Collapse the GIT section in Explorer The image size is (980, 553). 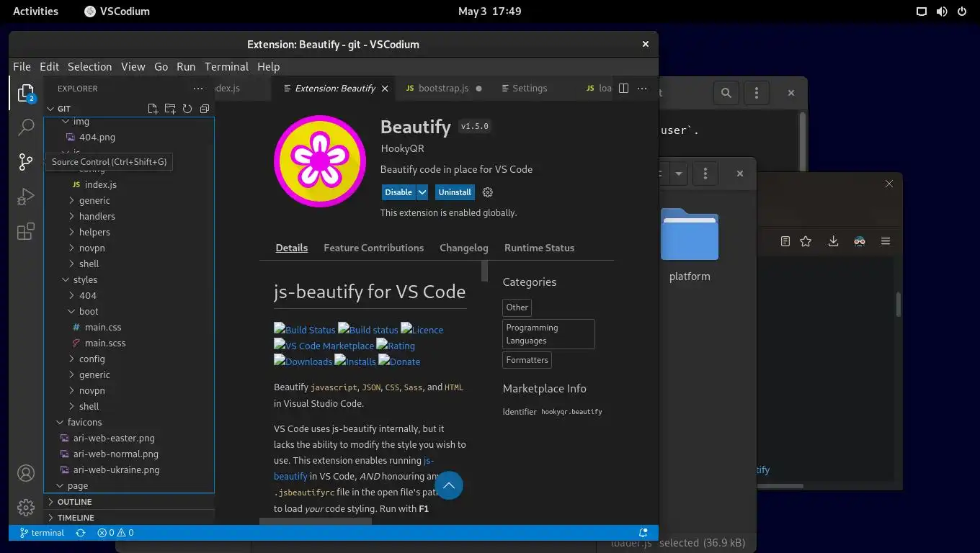(128, 109)
